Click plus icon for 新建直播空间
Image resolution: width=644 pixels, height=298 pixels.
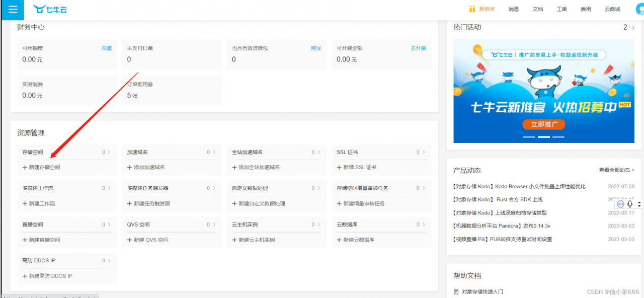25,240
